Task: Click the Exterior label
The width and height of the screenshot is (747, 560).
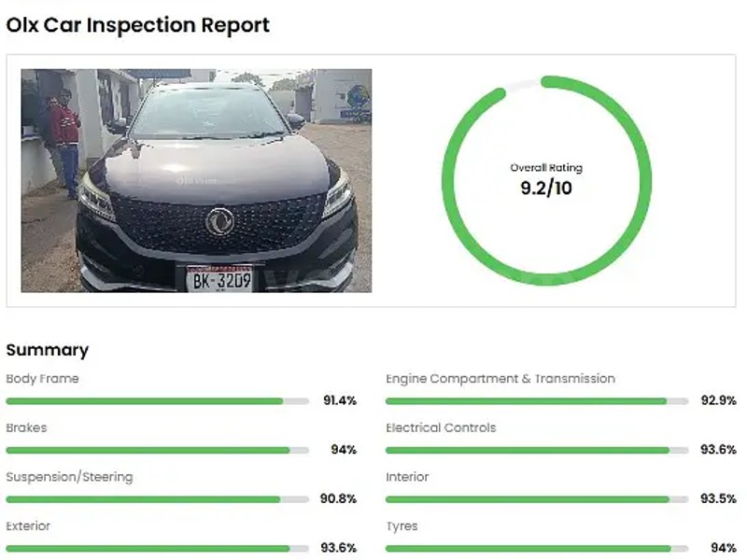Action: coord(28,526)
